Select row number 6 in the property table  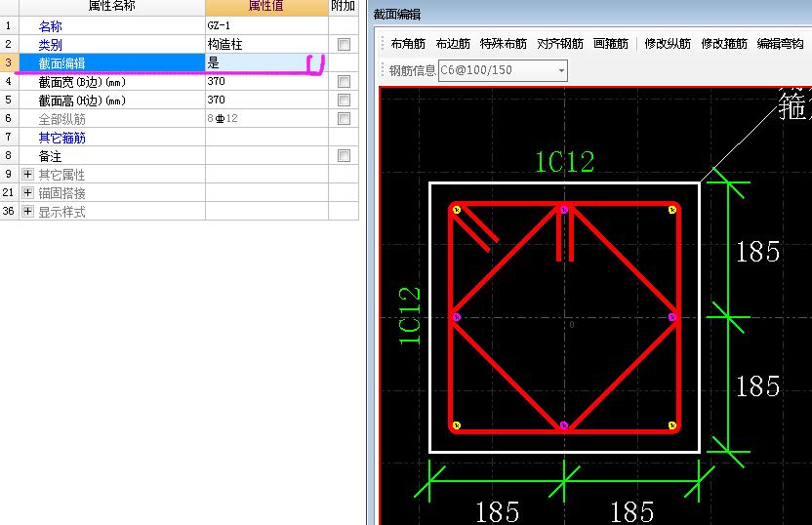(9, 118)
